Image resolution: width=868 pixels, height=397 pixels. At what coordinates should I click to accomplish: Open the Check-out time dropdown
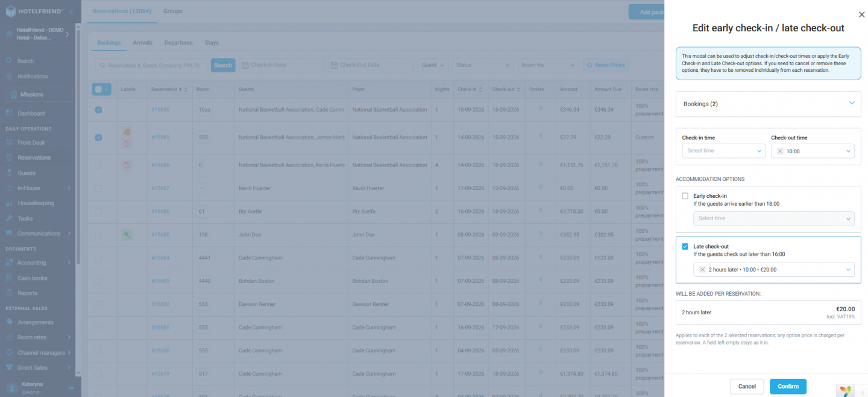pyautogui.click(x=813, y=151)
